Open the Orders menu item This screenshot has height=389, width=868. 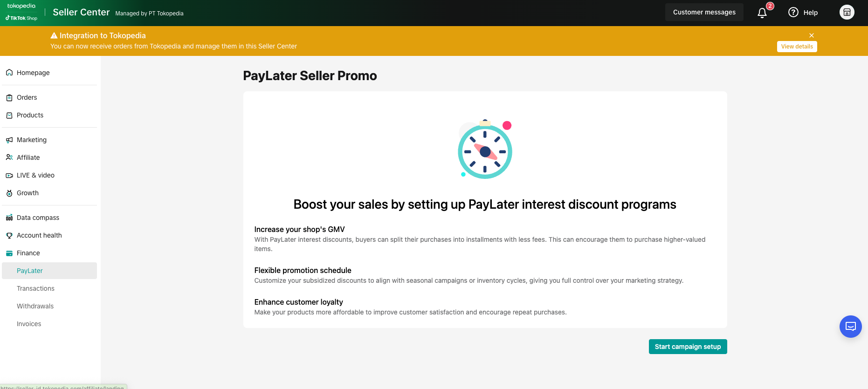[27, 97]
